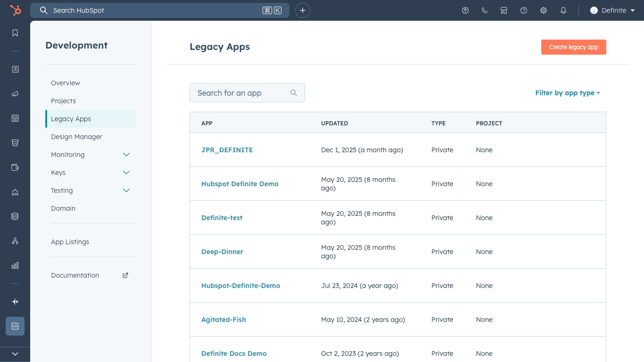The width and height of the screenshot is (644, 362).
Task: Click None project in Agitated-Fish row
Action: (x=484, y=320)
